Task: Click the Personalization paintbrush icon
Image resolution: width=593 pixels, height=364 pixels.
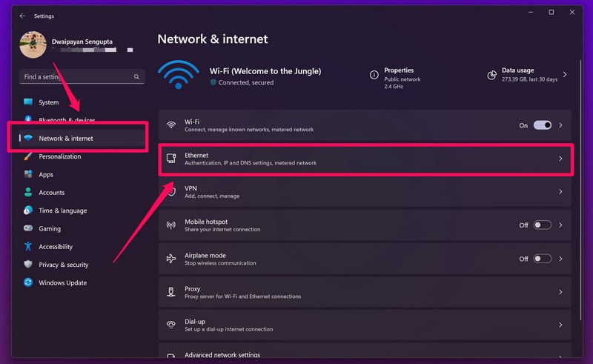Action: [x=28, y=156]
